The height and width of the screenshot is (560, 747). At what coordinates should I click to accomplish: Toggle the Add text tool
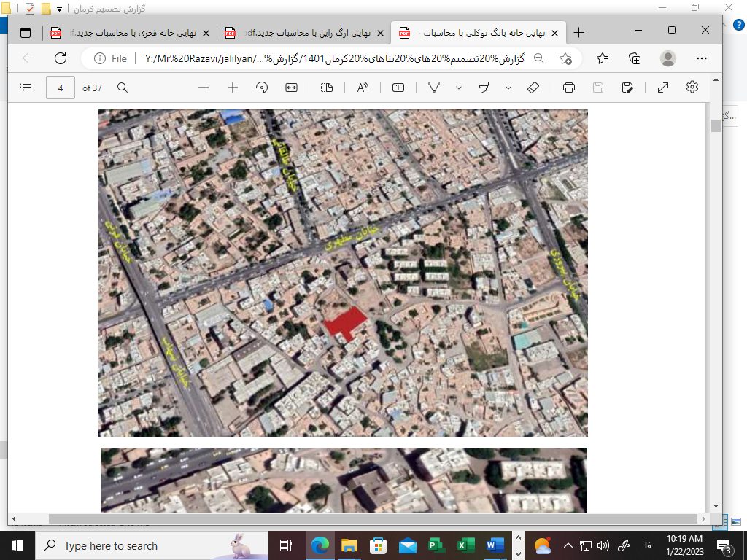point(398,87)
